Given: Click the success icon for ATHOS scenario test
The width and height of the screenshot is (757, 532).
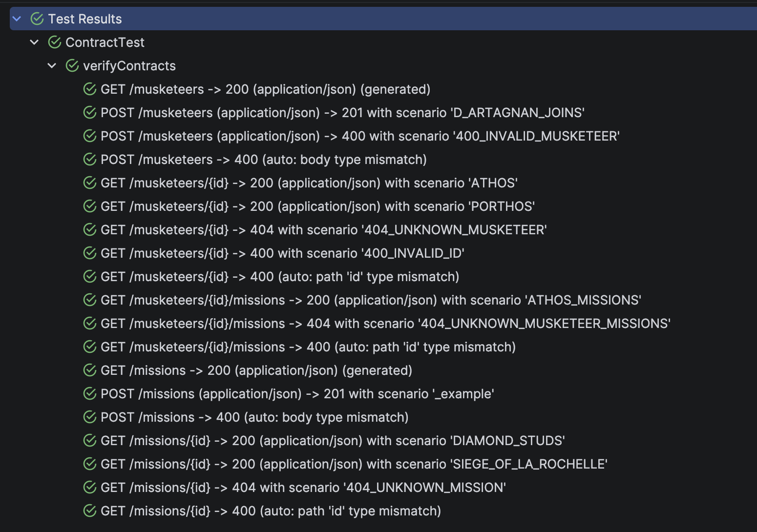Looking at the screenshot, I should pyautogui.click(x=90, y=183).
